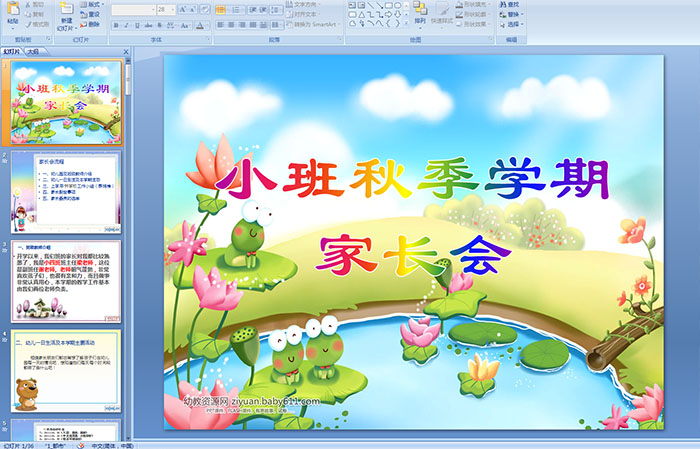Click the Quick Styles (快速样式) button
This screenshot has height=449, width=700.
442,16
